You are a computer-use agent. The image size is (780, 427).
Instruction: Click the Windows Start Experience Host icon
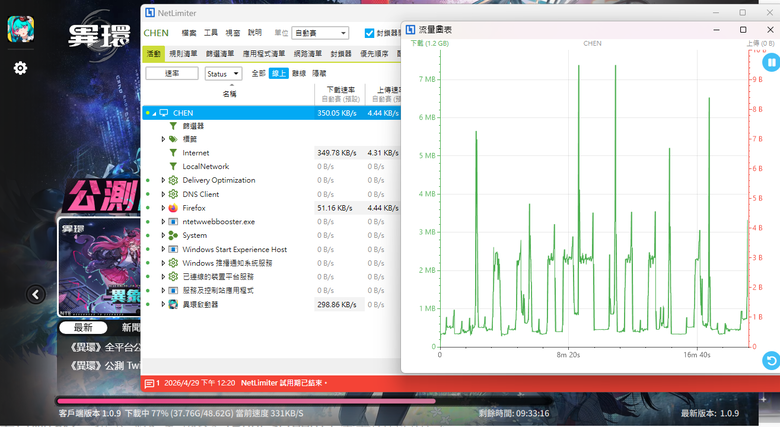[x=173, y=249]
